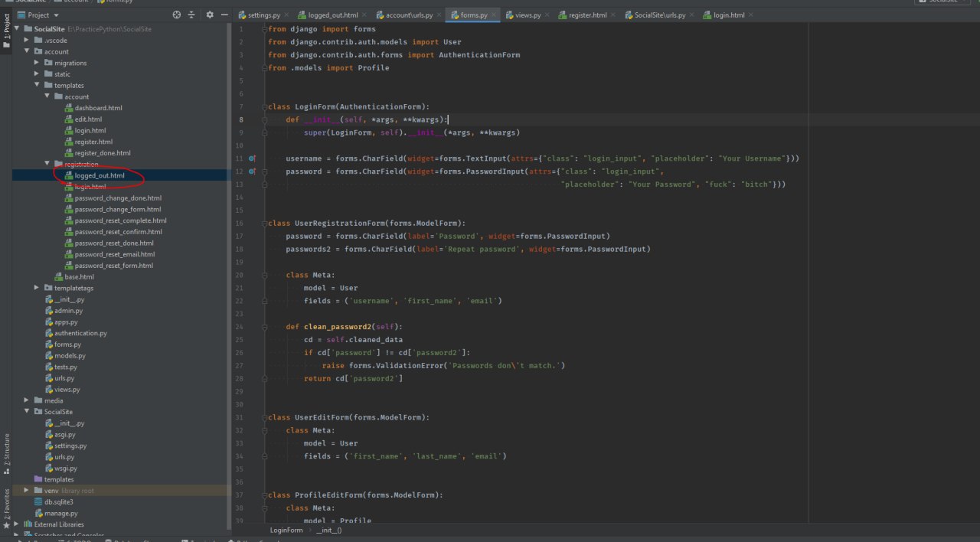This screenshot has height=542, width=980.
Task: Click the Collapse All icon in Project panel
Action: pos(191,15)
